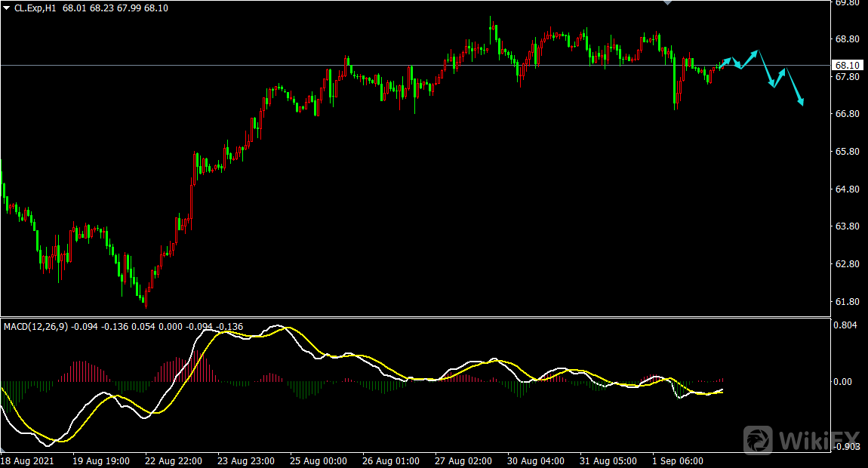Click the 1 Sep 06:00 time label

click(678, 460)
